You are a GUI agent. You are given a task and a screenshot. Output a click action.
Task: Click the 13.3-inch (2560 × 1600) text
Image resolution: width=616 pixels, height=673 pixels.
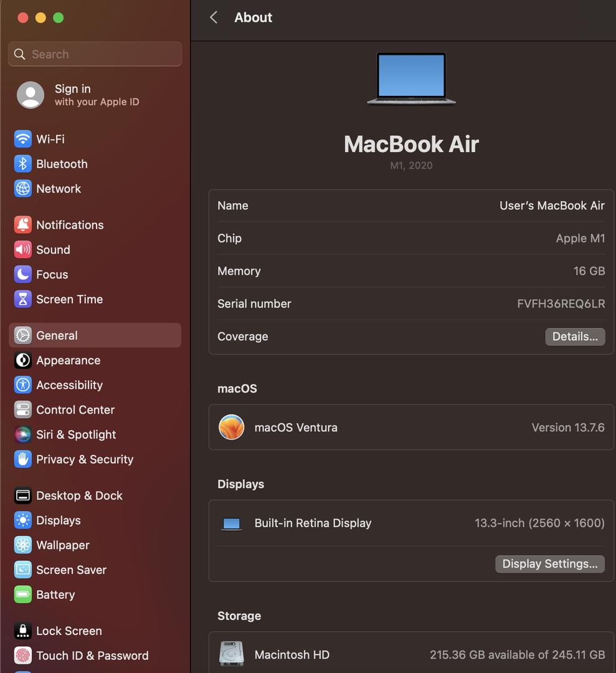coord(539,523)
